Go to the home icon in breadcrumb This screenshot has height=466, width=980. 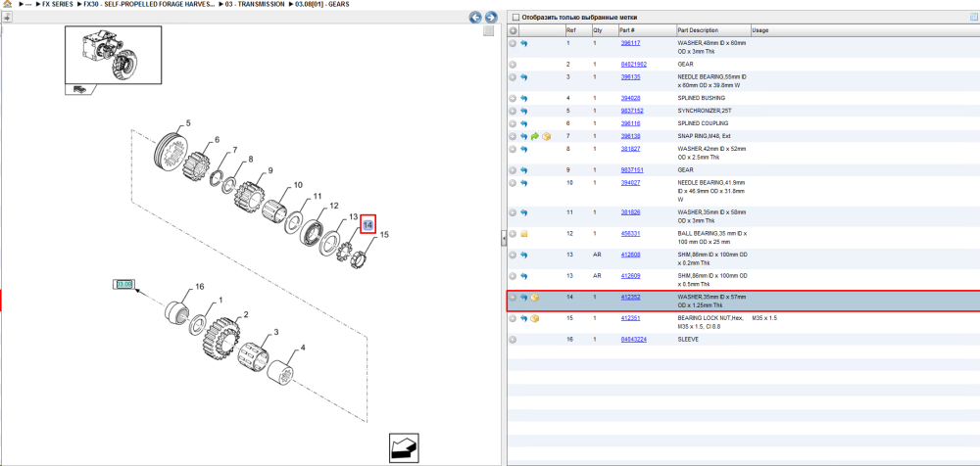(7, 4)
